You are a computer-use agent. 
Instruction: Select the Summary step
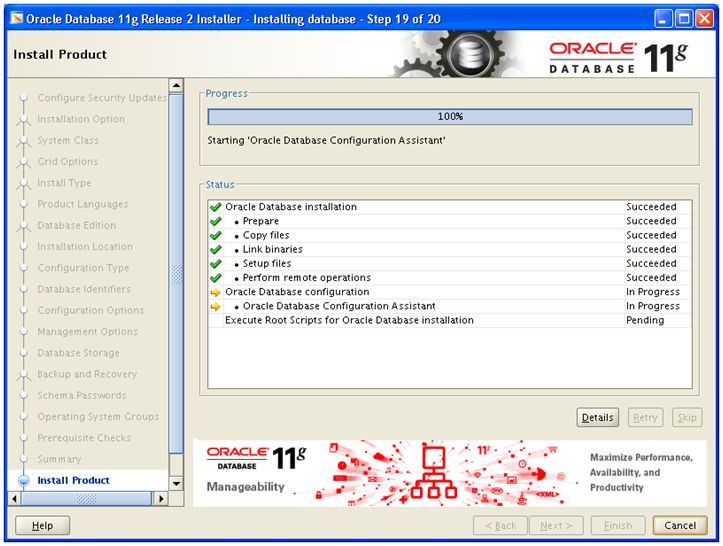pyautogui.click(x=59, y=459)
